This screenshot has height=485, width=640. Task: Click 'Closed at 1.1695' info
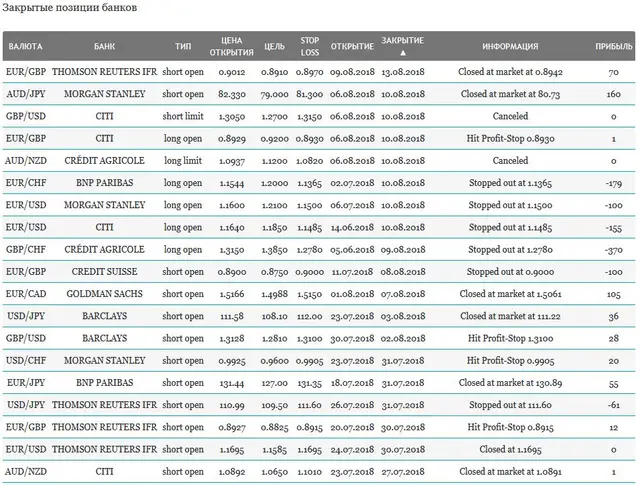pos(510,449)
